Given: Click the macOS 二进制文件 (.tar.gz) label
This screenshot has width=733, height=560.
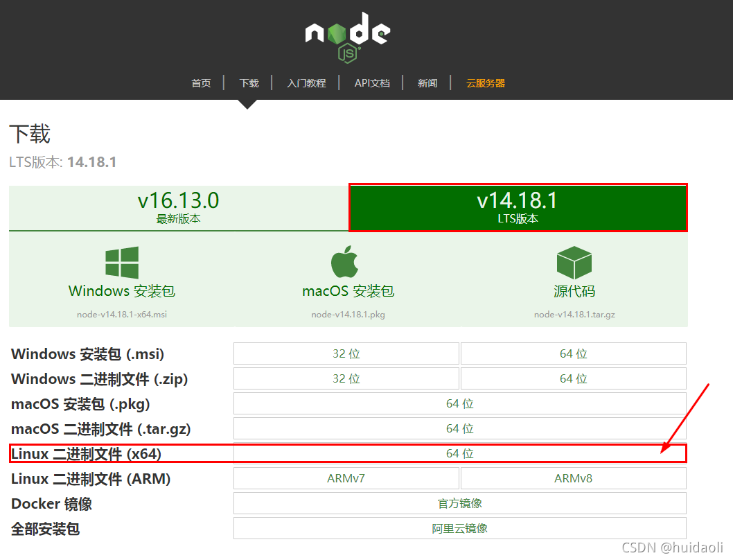Looking at the screenshot, I should [100, 429].
